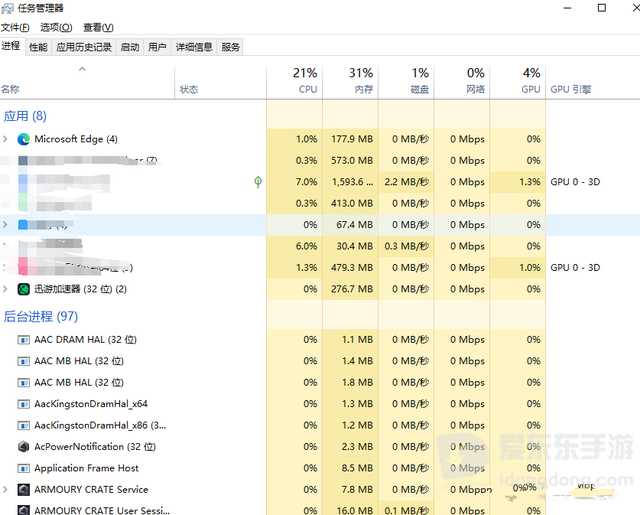Open the 文件(F) menu
The image size is (640, 515).
pos(15,27)
